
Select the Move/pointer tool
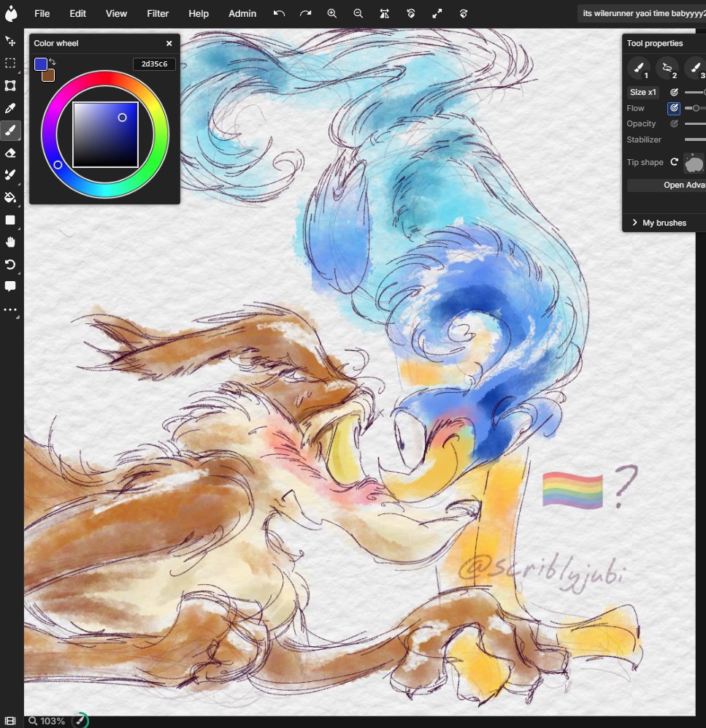10,42
